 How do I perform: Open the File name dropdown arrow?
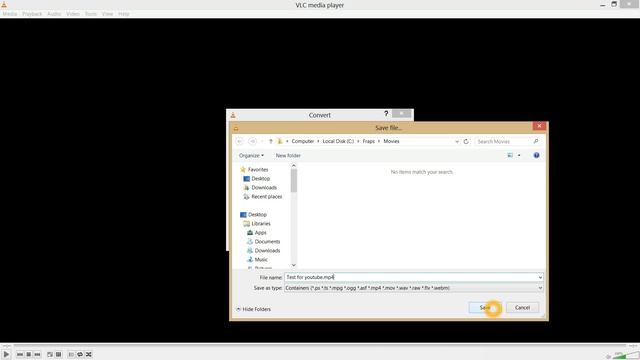[x=540, y=277]
